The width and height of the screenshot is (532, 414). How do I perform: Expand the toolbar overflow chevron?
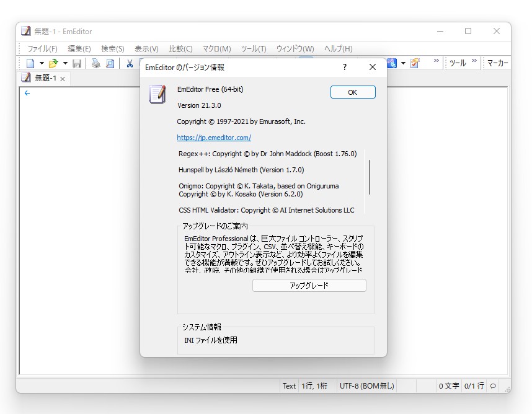tap(436, 60)
